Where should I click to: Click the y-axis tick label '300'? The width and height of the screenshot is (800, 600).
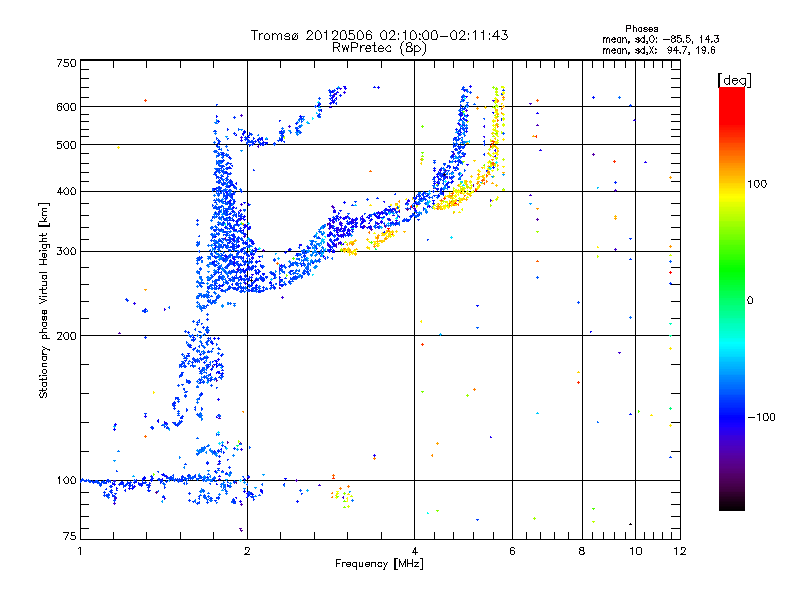coord(66,252)
